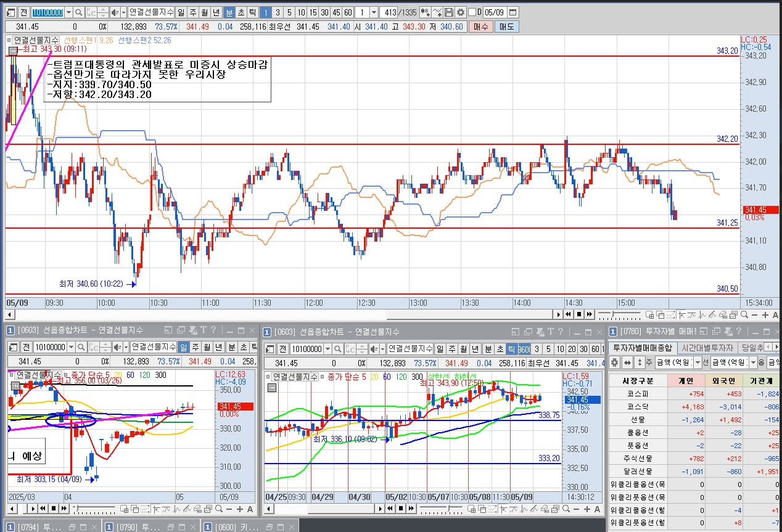The width and height of the screenshot is (782, 532).
Task: Click the red 매수 buy button
Action: click(x=480, y=27)
